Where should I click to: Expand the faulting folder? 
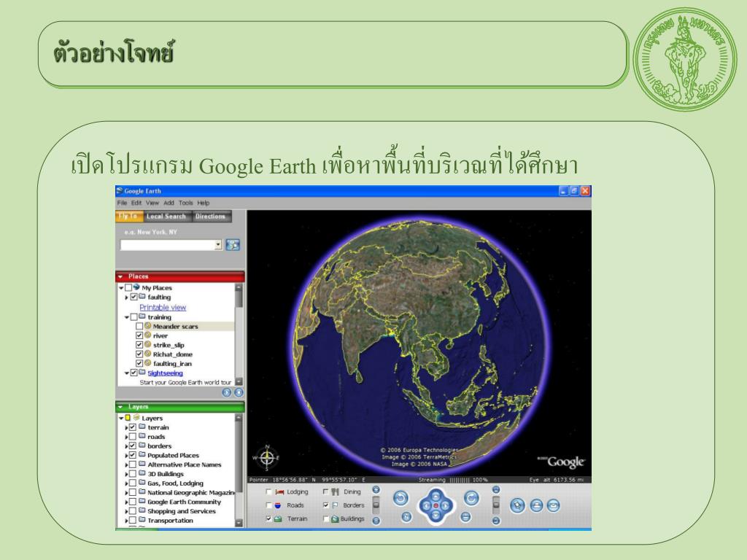pos(126,297)
